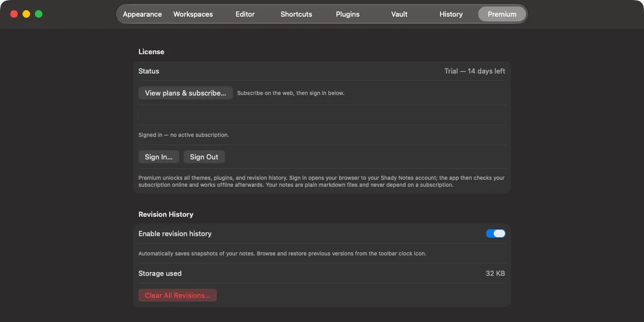Switch to the Vault tab

click(399, 14)
